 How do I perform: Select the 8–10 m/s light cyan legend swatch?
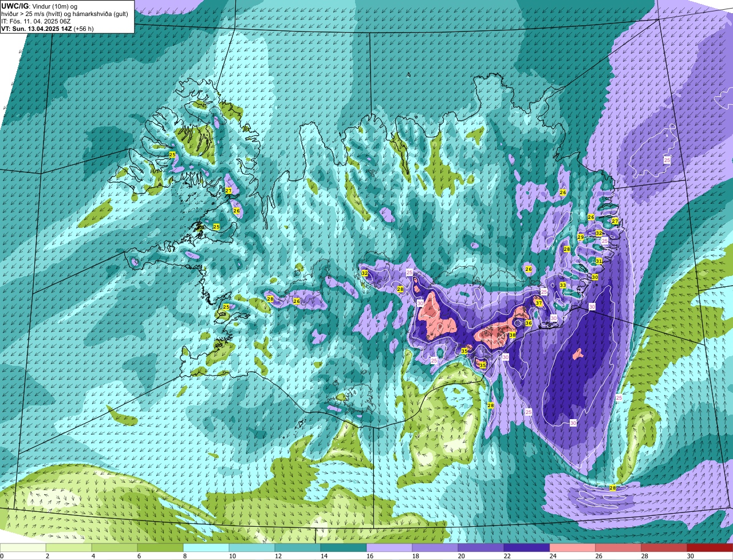206,547
